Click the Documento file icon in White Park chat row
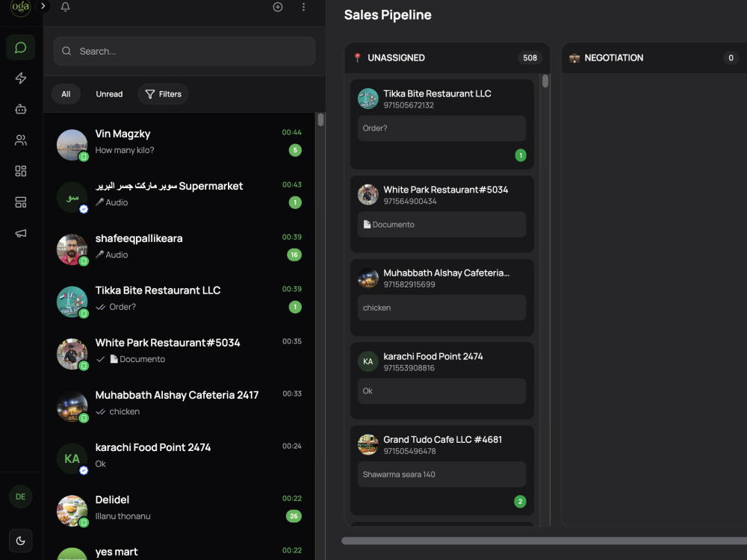747x560 pixels. (x=114, y=359)
